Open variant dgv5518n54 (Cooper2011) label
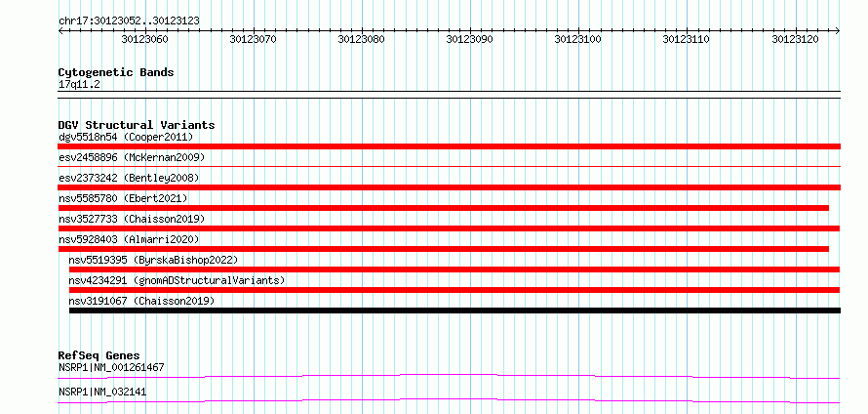Image resolution: width=868 pixels, height=414 pixels. point(126,137)
